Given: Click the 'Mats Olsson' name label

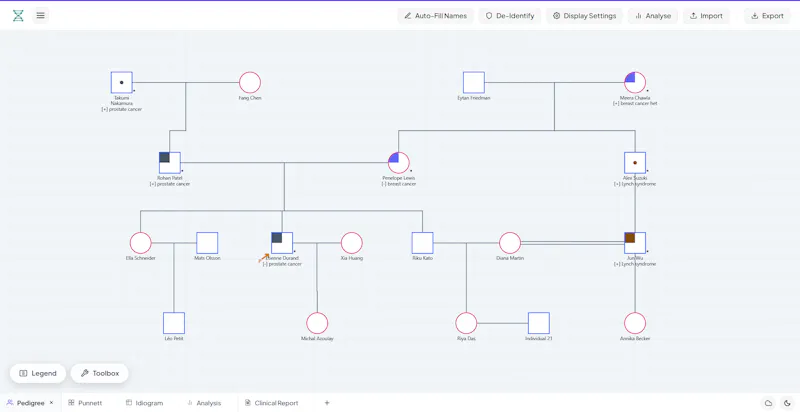Looking at the screenshot, I should pos(207,258).
